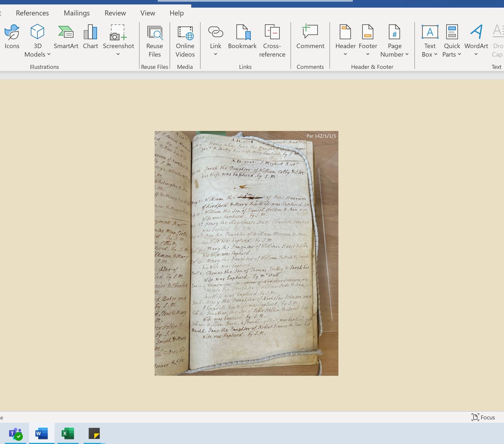This screenshot has height=444, width=504.
Task: Expand the Screenshot dropdown
Action: tap(118, 54)
